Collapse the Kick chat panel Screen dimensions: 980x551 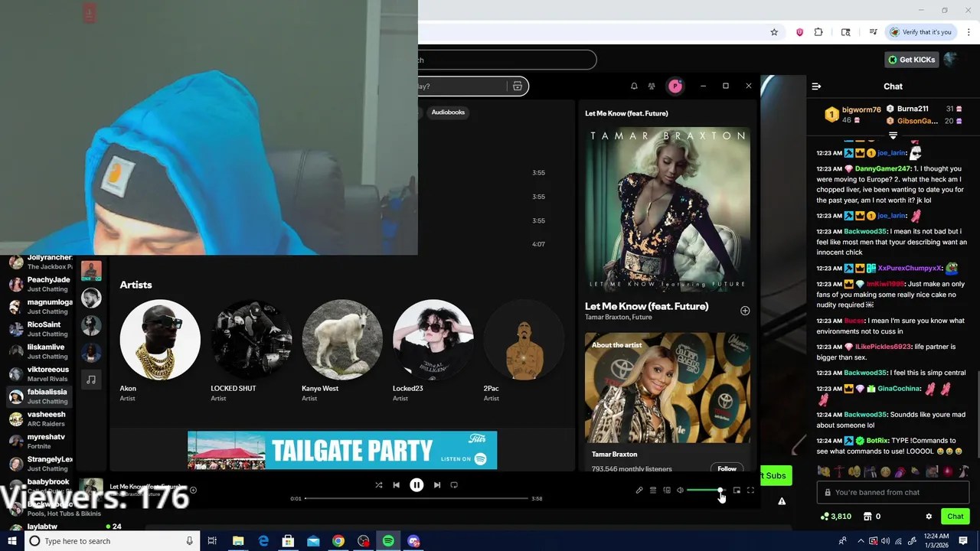point(816,86)
